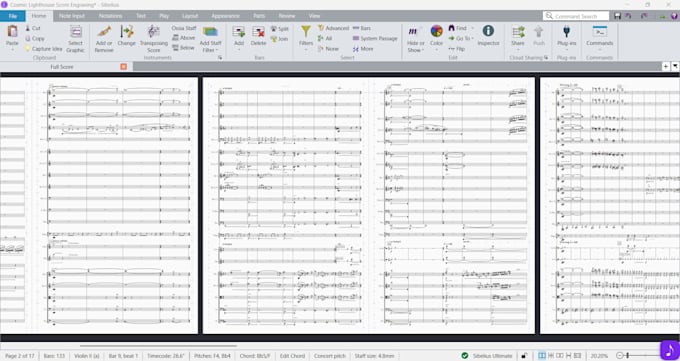Viewport: 680px width, 361px height.
Task: Click the zoom out minus button
Action: tap(620, 356)
